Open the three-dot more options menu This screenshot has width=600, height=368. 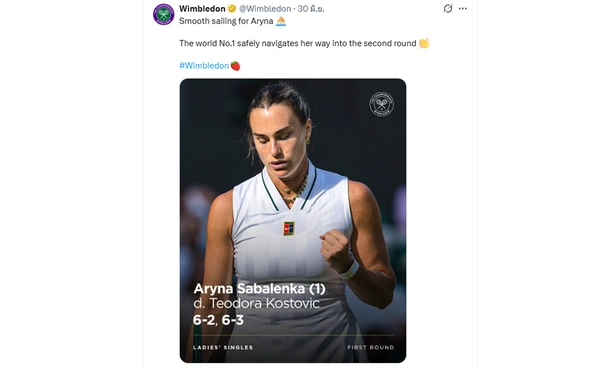pos(463,8)
